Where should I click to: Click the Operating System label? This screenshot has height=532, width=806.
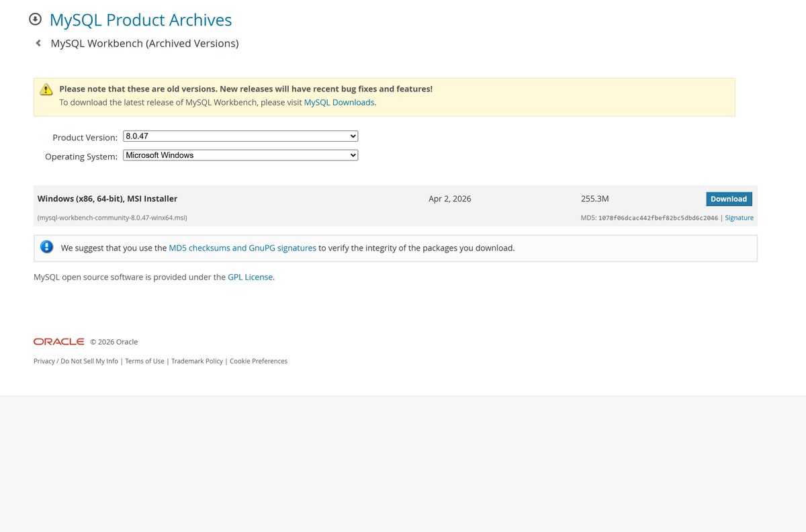[x=81, y=157]
